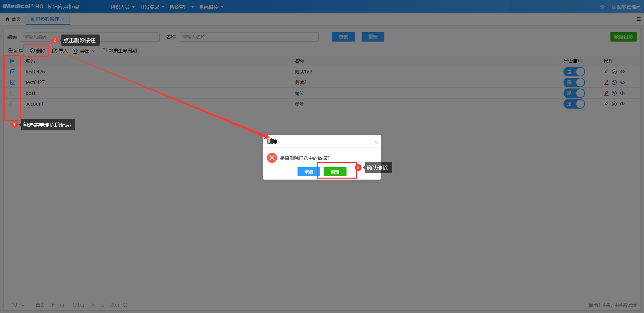Click the 取消 cancel button

click(309, 172)
